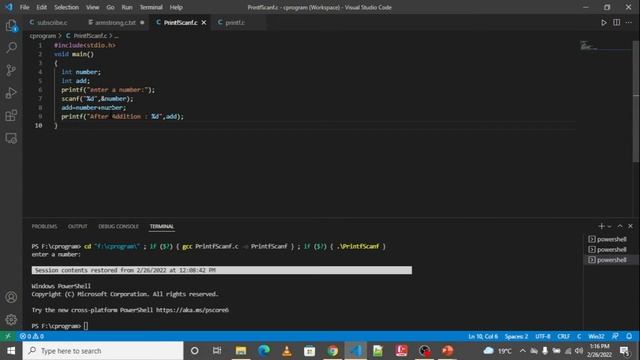Click line 6 printf statement in editor
This screenshot has height=360, width=640.
[x=108, y=90]
